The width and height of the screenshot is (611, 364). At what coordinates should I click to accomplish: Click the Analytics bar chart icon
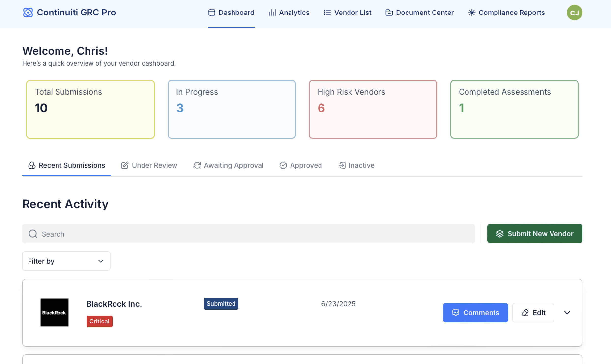click(272, 13)
